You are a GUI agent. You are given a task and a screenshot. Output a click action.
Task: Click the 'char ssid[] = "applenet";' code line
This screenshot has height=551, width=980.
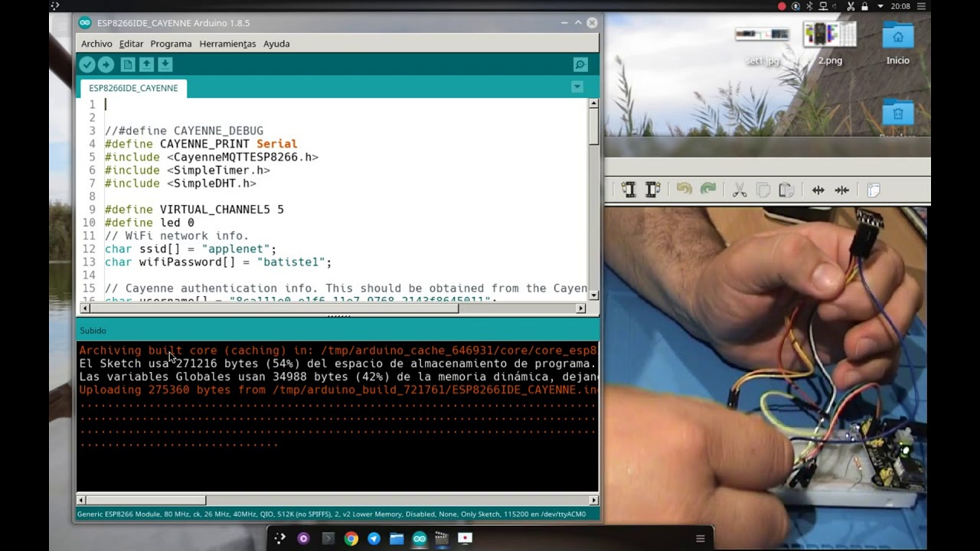pyautogui.click(x=191, y=249)
